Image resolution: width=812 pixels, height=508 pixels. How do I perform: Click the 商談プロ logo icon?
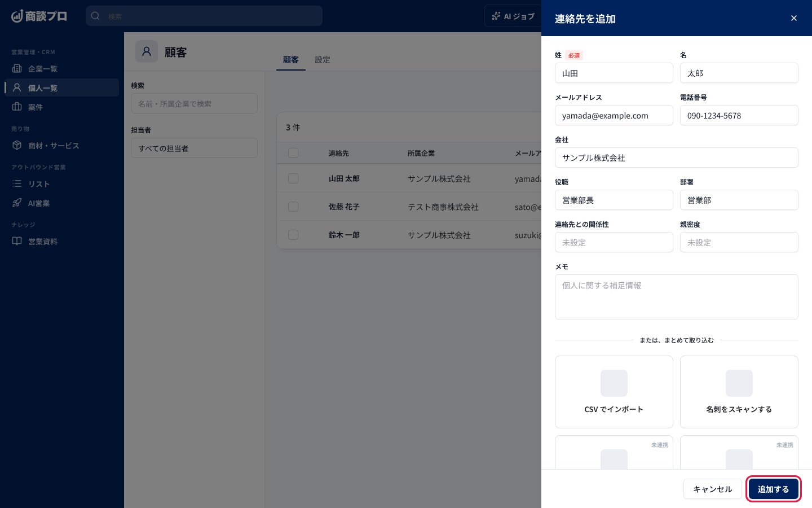coord(17,16)
